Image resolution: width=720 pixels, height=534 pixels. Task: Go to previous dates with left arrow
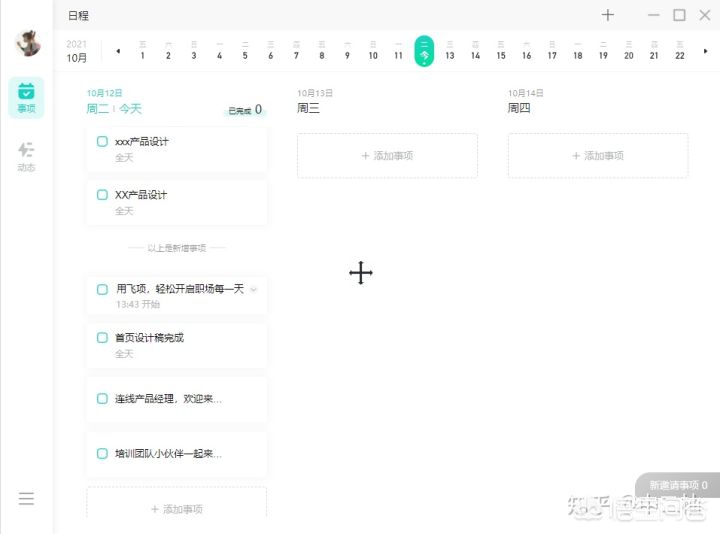click(x=118, y=51)
